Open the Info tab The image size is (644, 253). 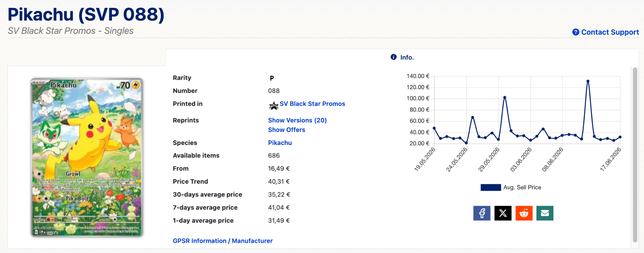[402, 57]
